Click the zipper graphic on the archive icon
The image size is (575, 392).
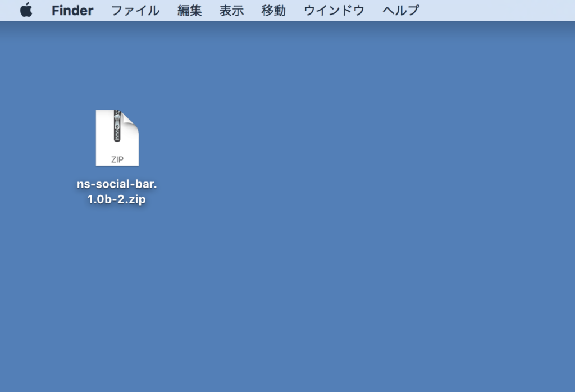pos(117,126)
